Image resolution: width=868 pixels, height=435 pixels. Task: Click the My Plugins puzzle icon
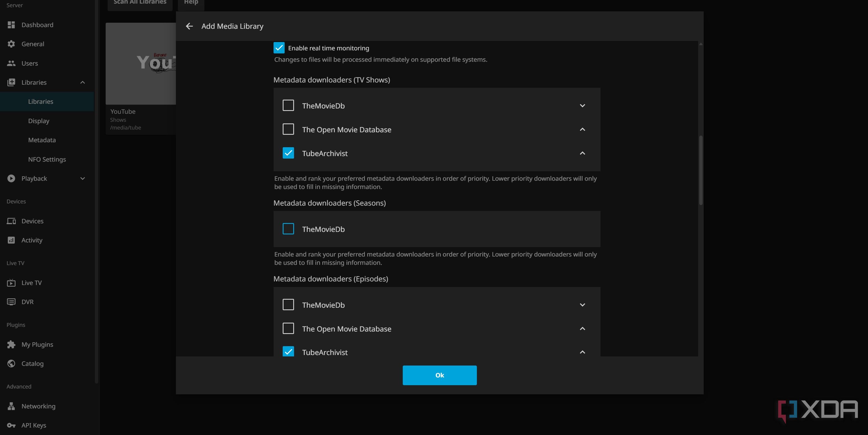11,345
